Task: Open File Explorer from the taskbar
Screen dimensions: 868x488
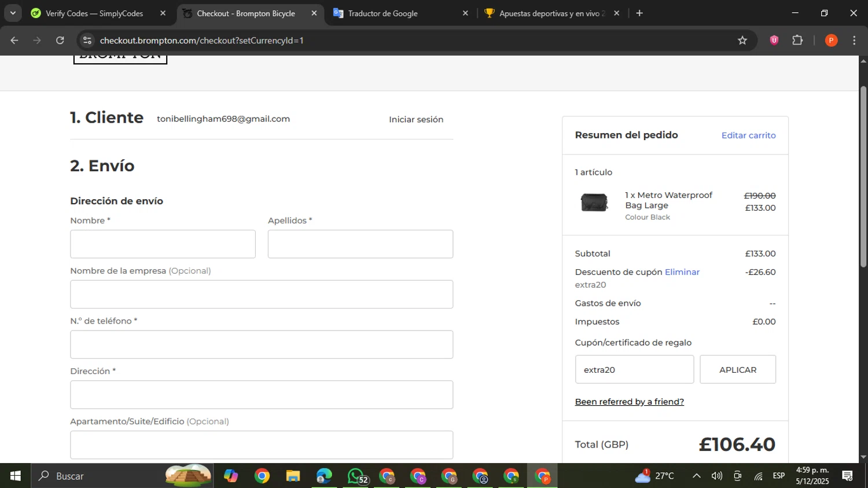Action: point(293,476)
